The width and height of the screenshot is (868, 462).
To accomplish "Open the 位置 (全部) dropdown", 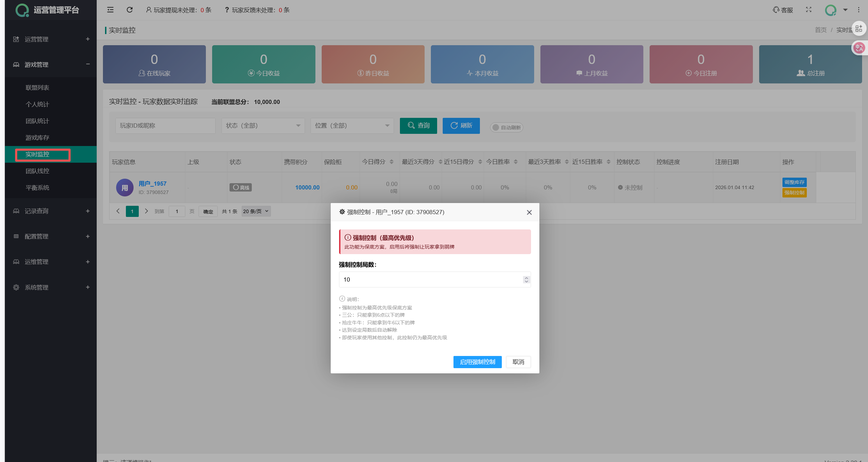I will pos(352,126).
